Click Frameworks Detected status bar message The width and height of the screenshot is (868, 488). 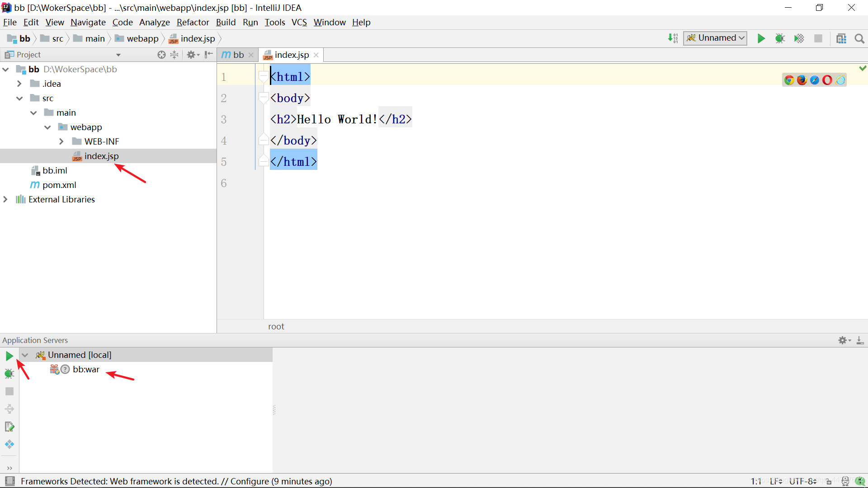[176, 481]
